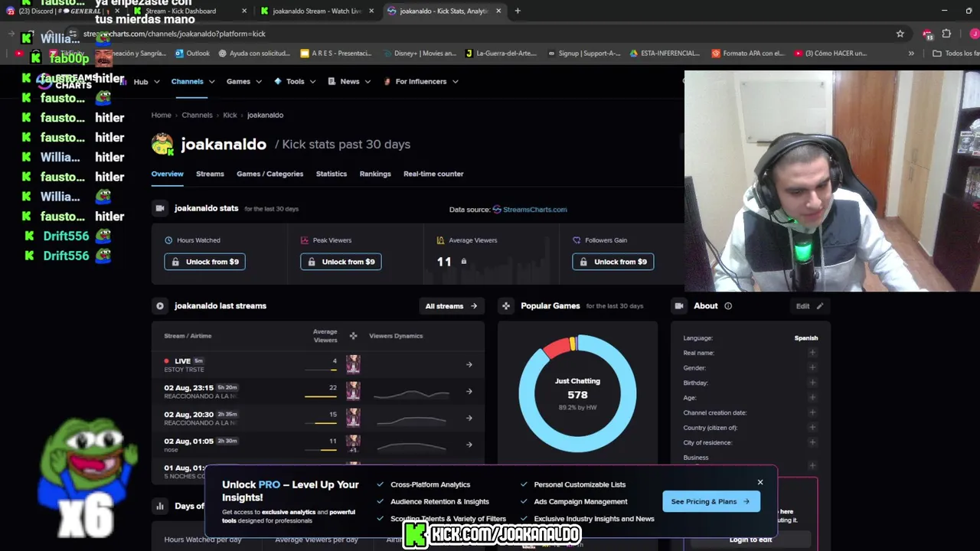Add Channel creation date with plus icon
The image size is (980, 551).
[812, 412]
